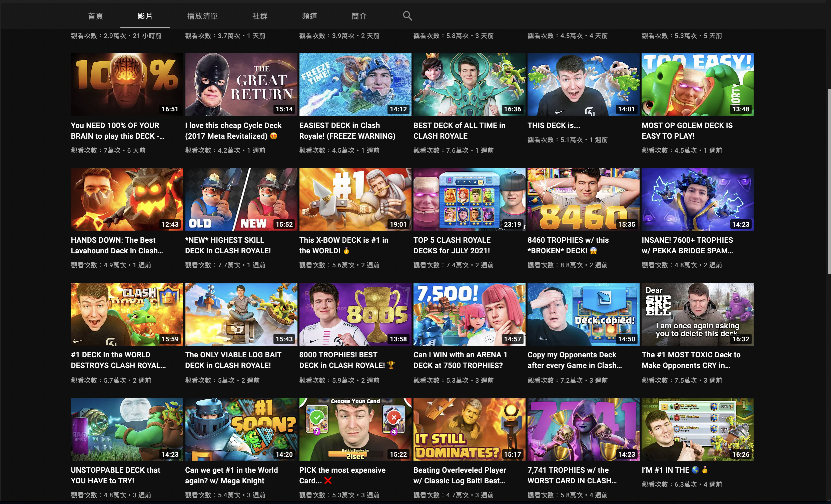The image size is (831, 504).
Task: Click 'HANDS DOWN: The Best Lavahound' title
Action: click(x=117, y=245)
